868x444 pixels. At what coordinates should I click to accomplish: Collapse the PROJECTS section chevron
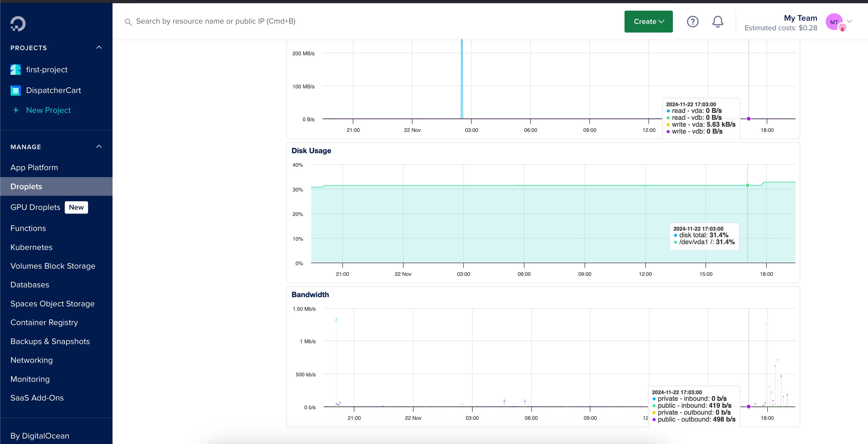tap(99, 48)
